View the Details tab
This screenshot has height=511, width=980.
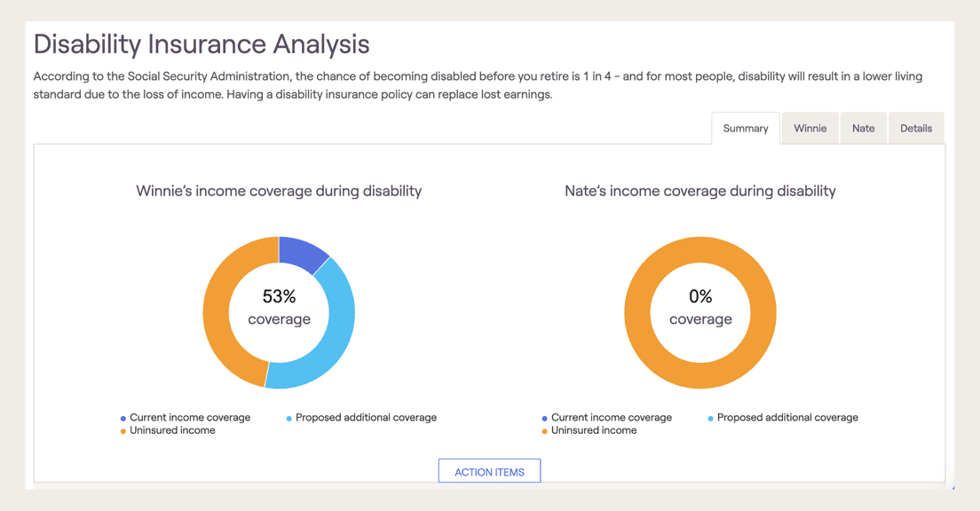916,128
